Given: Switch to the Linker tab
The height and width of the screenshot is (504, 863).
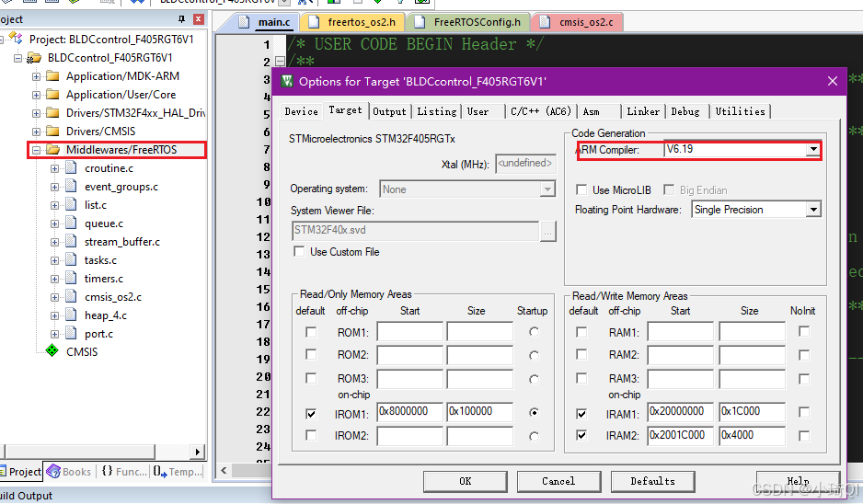Looking at the screenshot, I should pyautogui.click(x=643, y=111).
